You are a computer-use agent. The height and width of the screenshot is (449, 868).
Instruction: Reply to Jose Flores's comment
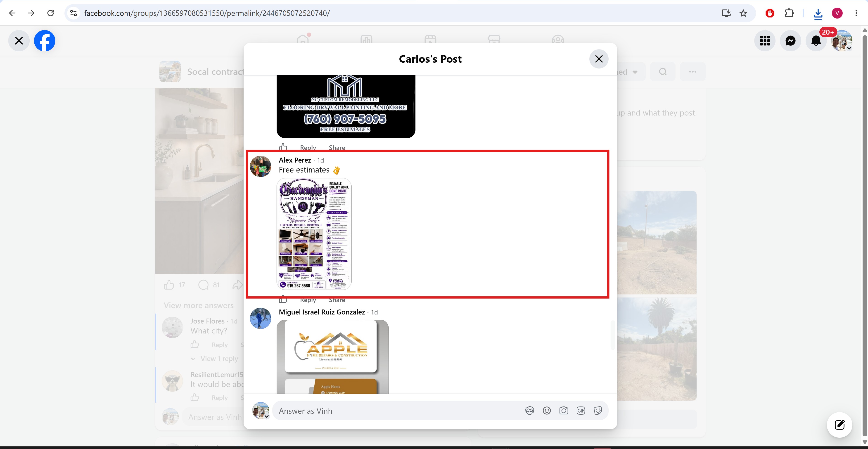(x=220, y=345)
